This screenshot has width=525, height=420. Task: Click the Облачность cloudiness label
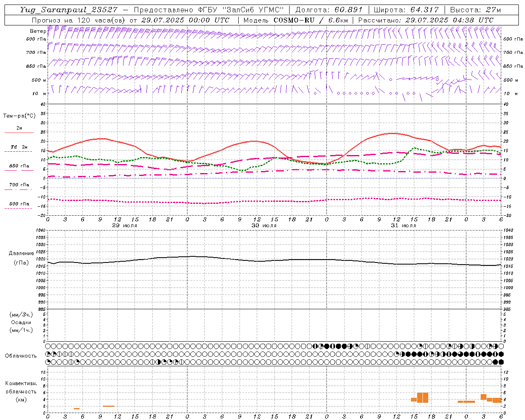coord(21,356)
